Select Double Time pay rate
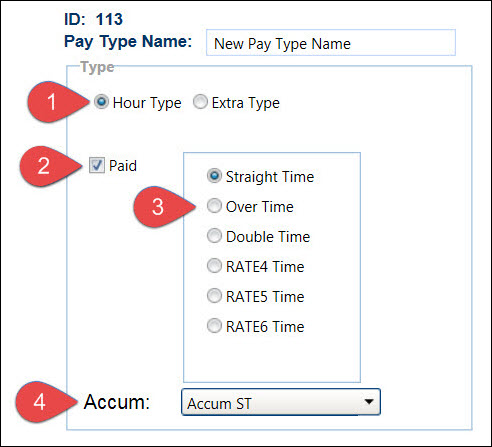492x447 pixels. pyautogui.click(x=214, y=236)
